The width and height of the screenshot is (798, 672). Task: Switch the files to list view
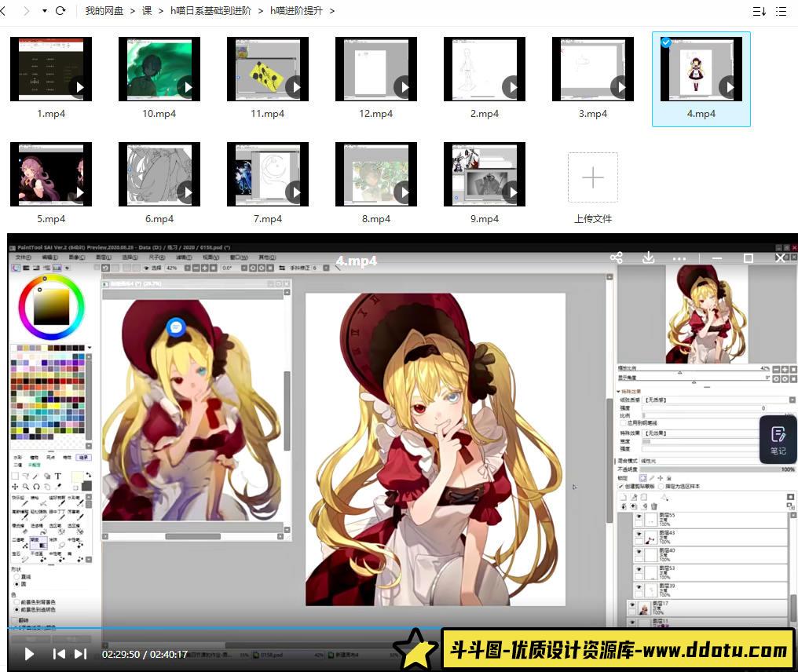click(x=782, y=11)
